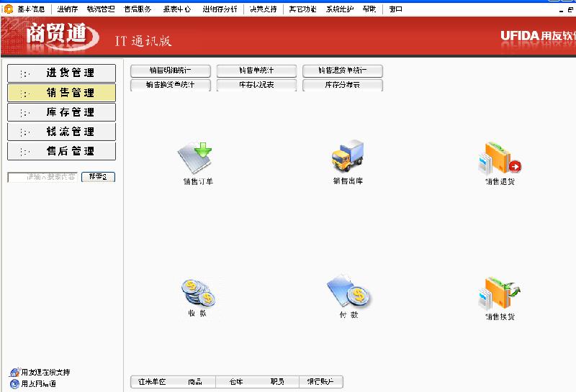Open the 销售换货单统计 report
This screenshot has width=576, height=392.
(x=171, y=85)
